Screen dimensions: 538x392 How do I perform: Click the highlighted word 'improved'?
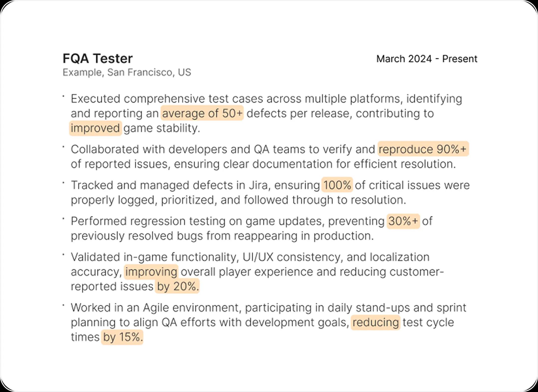tap(95, 128)
